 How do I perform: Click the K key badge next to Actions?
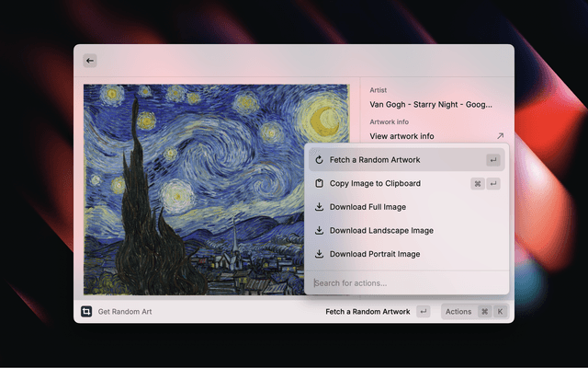[x=501, y=312]
